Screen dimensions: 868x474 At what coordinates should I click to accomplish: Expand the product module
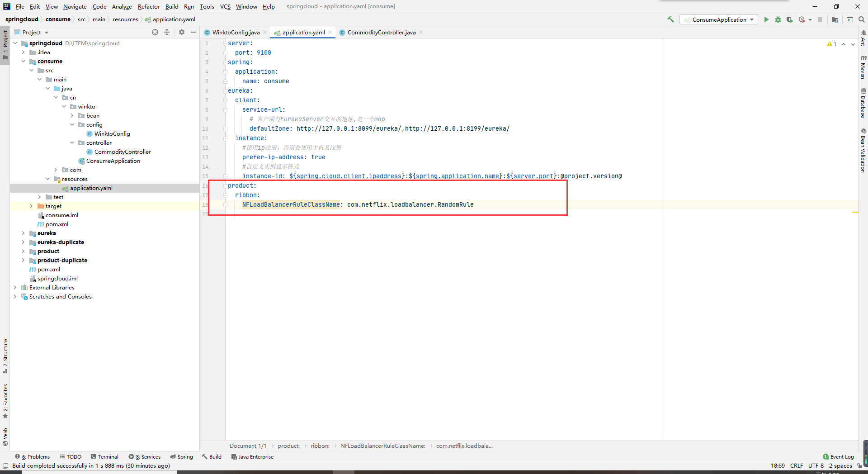point(23,251)
